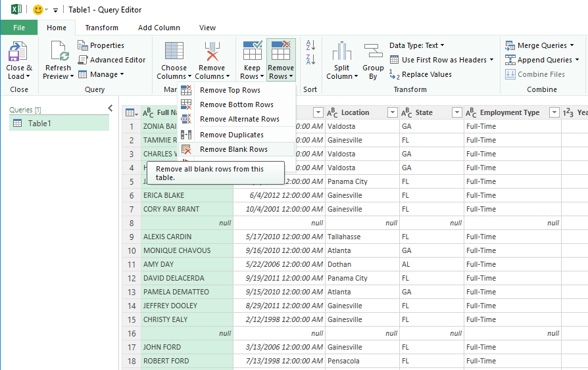
Task: Click the Group By icon
Action: tap(373, 51)
